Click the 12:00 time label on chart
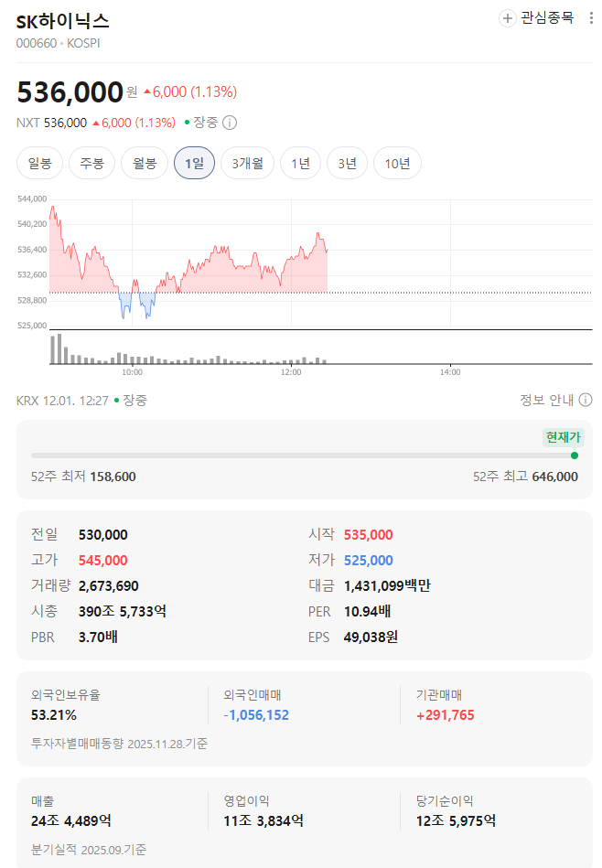 [291, 372]
